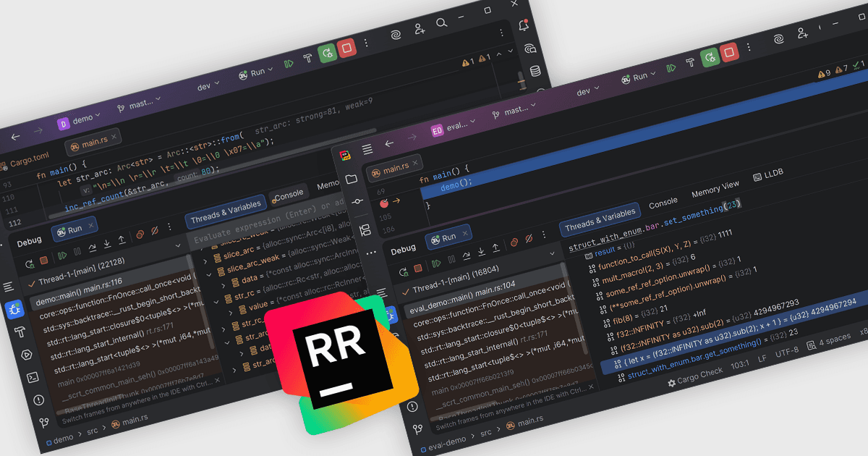Image resolution: width=868 pixels, height=456 pixels.
Task: Rerun debug green button in demo window
Action: [x=328, y=54]
